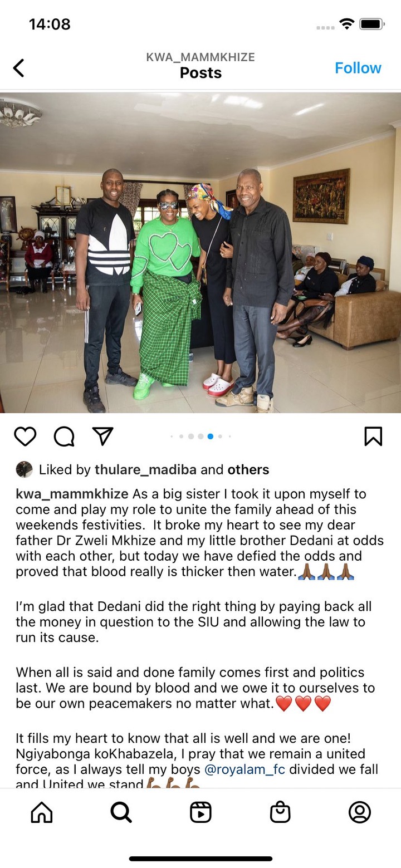Open Reels tab icon
This screenshot has width=401, height=868.
tap(200, 812)
